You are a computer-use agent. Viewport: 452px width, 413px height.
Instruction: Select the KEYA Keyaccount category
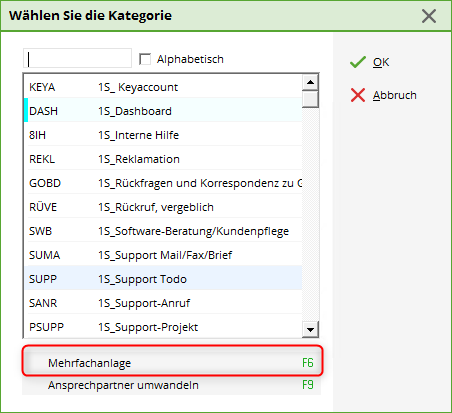[163, 87]
